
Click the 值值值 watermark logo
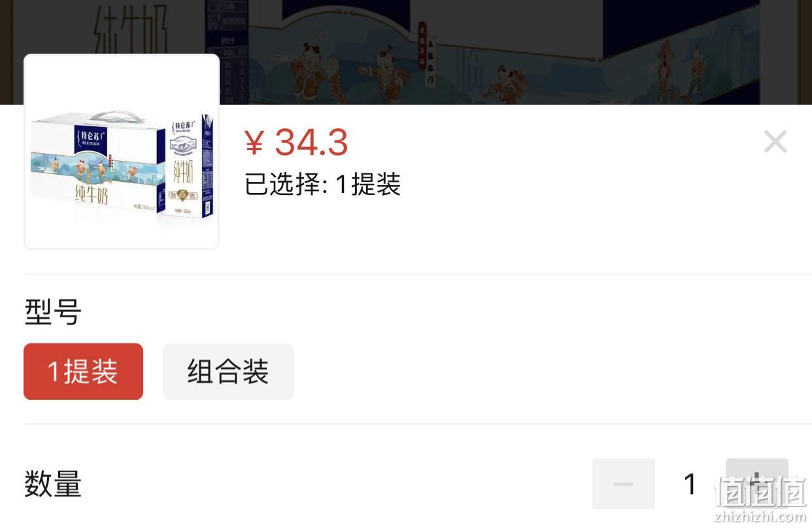[760, 491]
